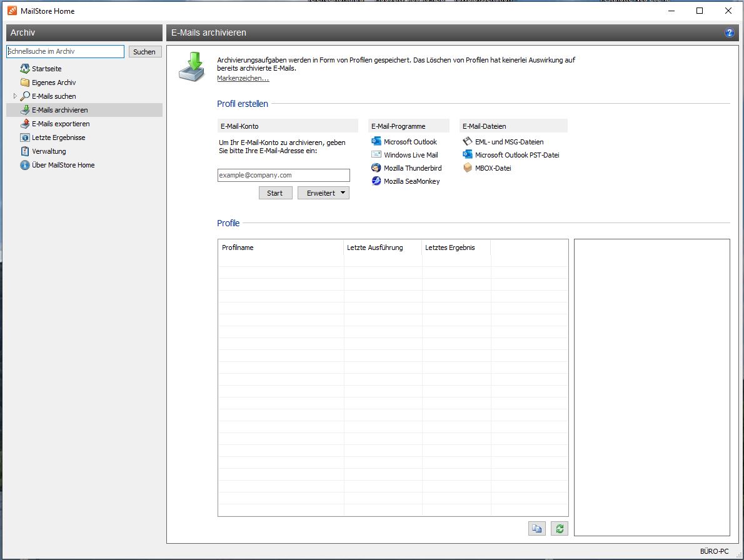Screen dimensions: 744x560
Task: Open help via blue question mark icon
Action: point(729,32)
